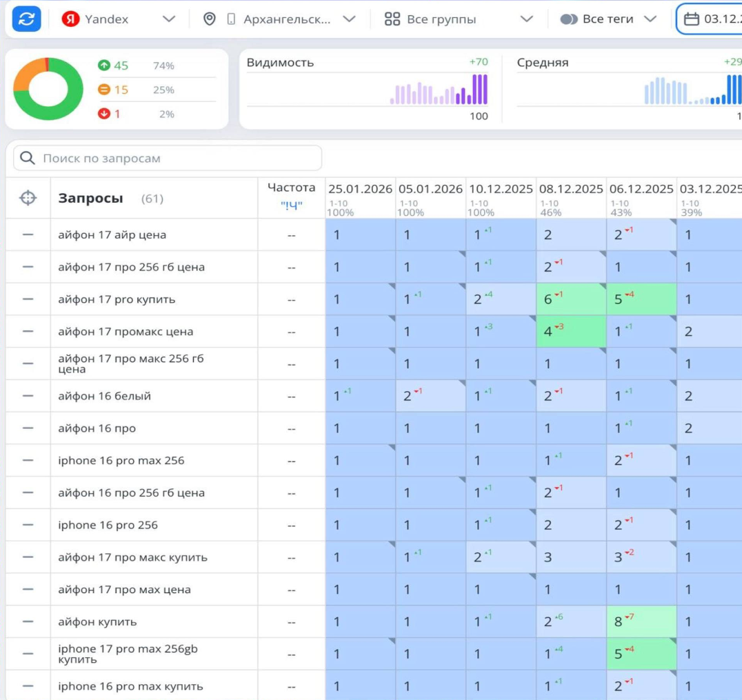Click dash icon for айфон 16 про row
Screen dimensions: 742x700
point(28,428)
